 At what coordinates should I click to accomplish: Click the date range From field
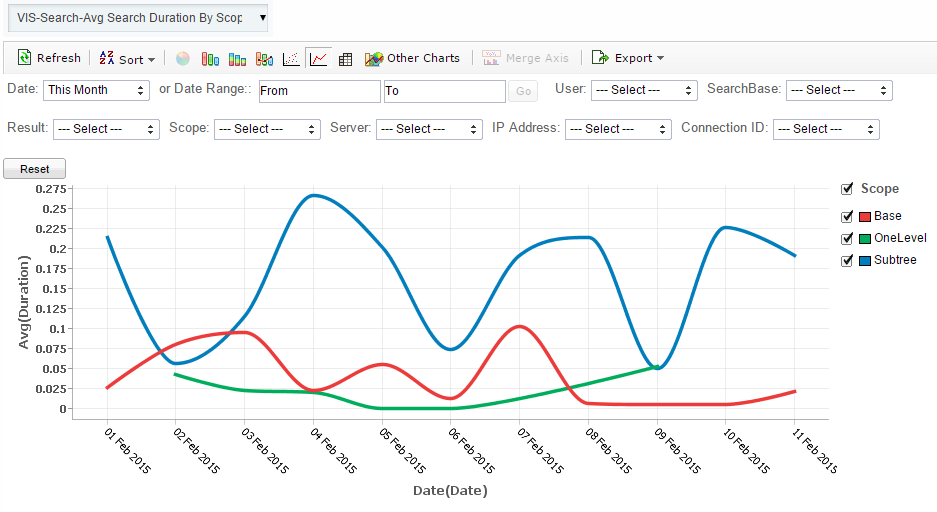(319, 91)
